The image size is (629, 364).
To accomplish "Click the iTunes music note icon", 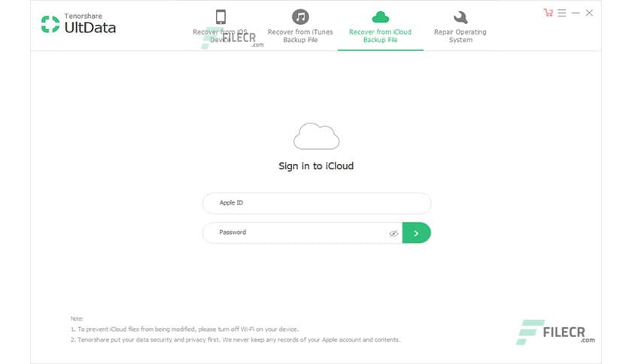I will 300,17.
